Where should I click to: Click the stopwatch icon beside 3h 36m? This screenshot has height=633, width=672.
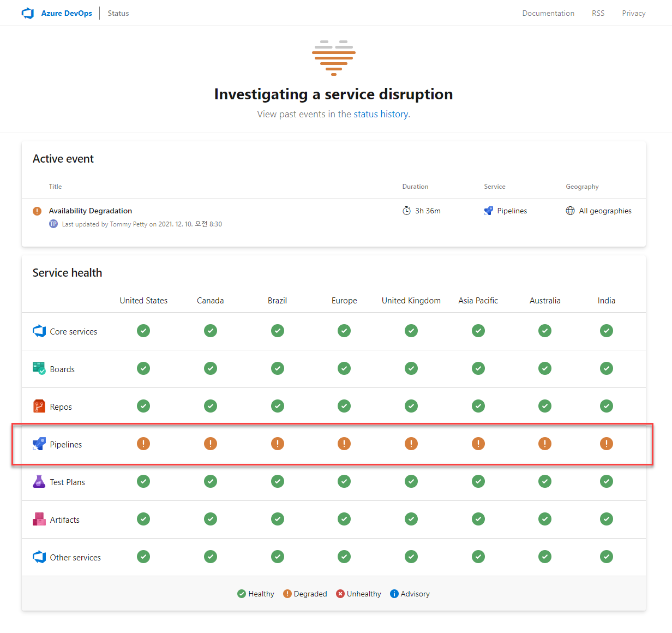coord(406,211)
